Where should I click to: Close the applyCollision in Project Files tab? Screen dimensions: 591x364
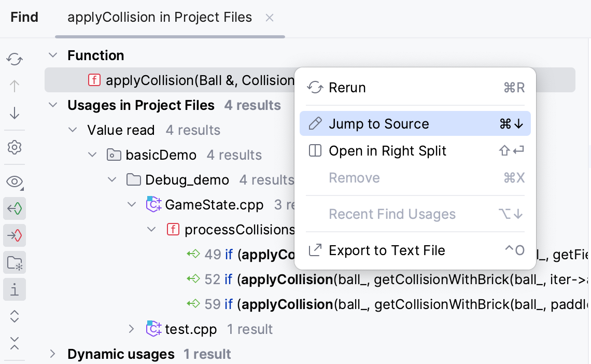(x=270, y=18)
